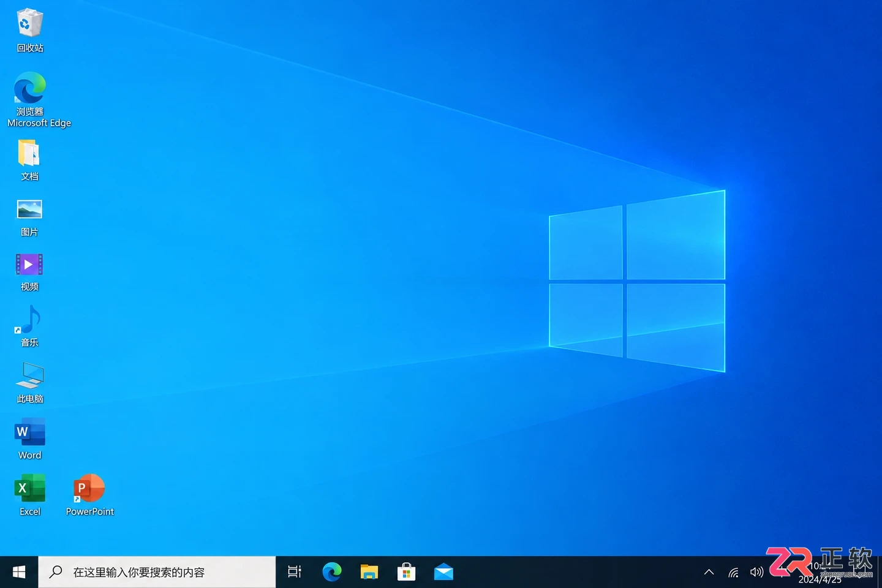882x588 pixels.
Task: Open the Wi-Fi network flyout
Action: 733,573
